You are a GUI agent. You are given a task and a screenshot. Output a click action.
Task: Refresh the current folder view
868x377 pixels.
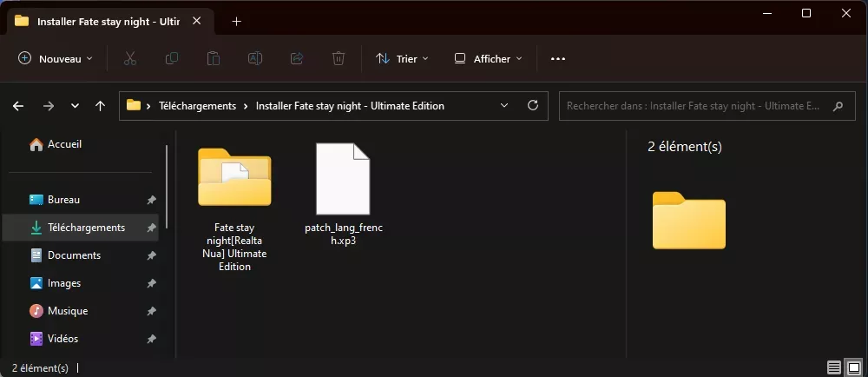[x=533, y=105]
